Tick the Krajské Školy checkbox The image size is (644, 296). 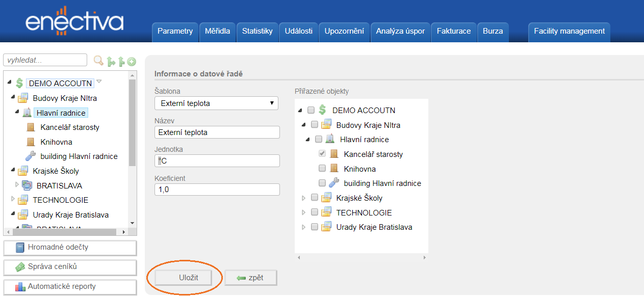315,198
